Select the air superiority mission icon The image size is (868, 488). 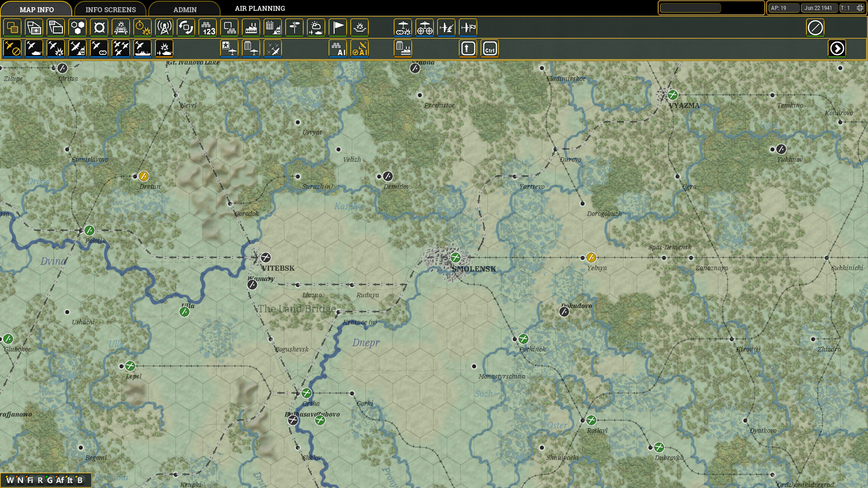pos(121,48)
